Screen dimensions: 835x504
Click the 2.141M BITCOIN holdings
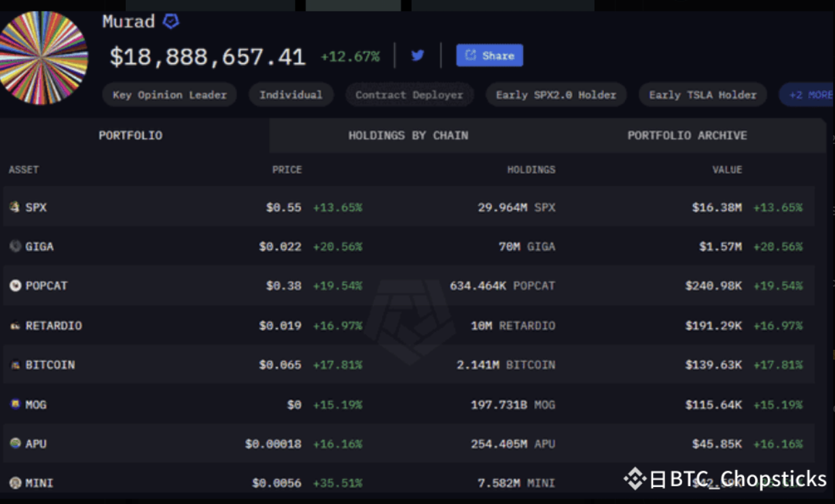[506, 365]
